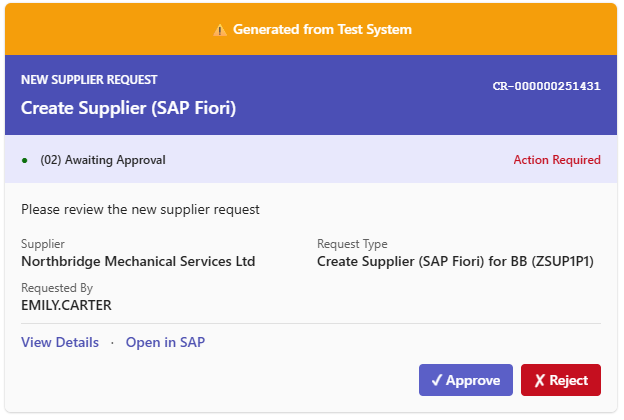The image size is (624, 420).
Task: Click the Action Required status text
Action: 557,160
